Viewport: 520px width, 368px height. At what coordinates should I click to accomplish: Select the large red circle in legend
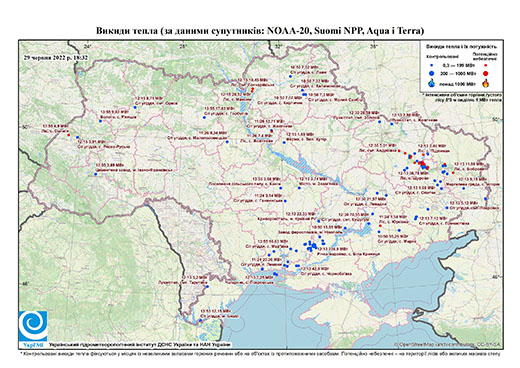pos(486,73)
